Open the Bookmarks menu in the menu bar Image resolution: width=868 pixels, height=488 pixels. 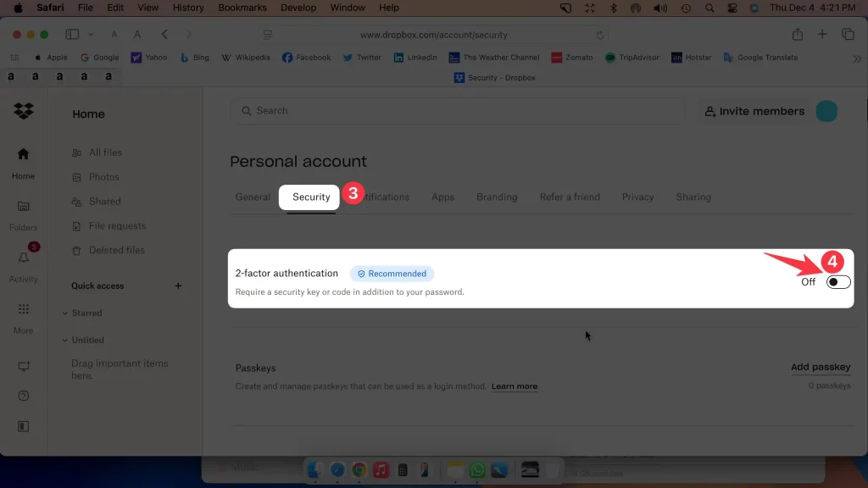(242, 8)
